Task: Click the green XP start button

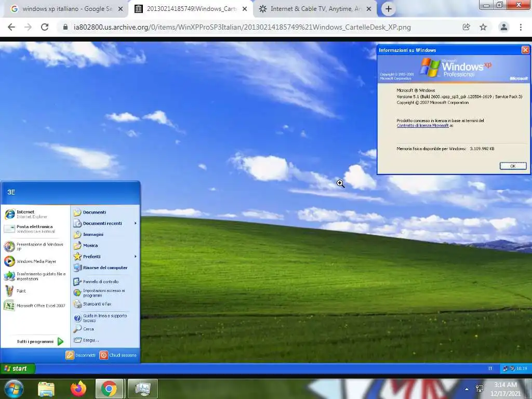Action: point(17,368)
